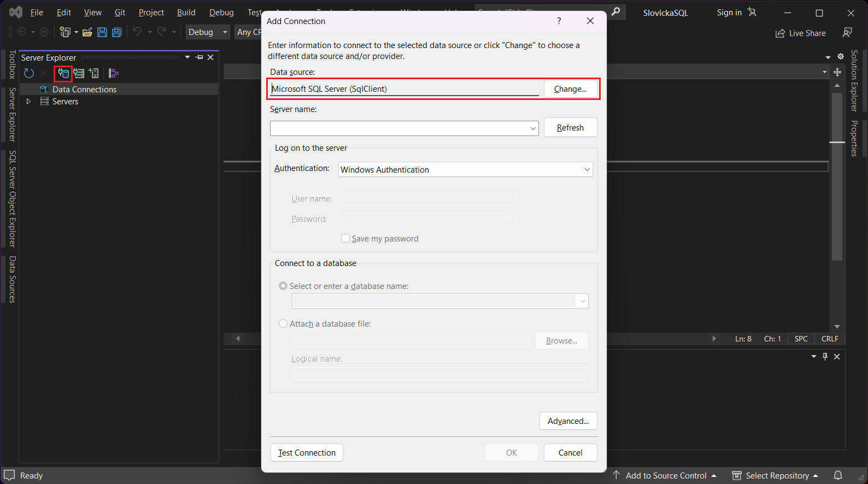Click the Connect to Server icon
The width and height of the screenshot is (868, 484).
(x=79, y=73)
